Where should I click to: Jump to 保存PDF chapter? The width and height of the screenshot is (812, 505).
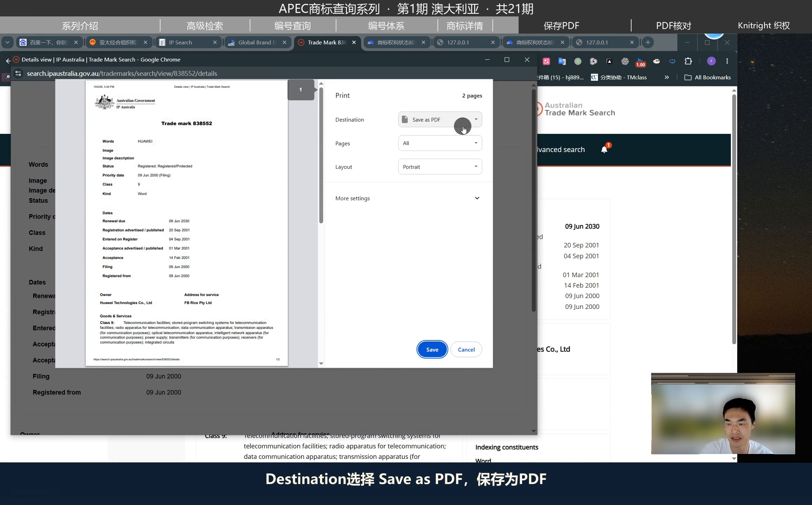(561, 26)
